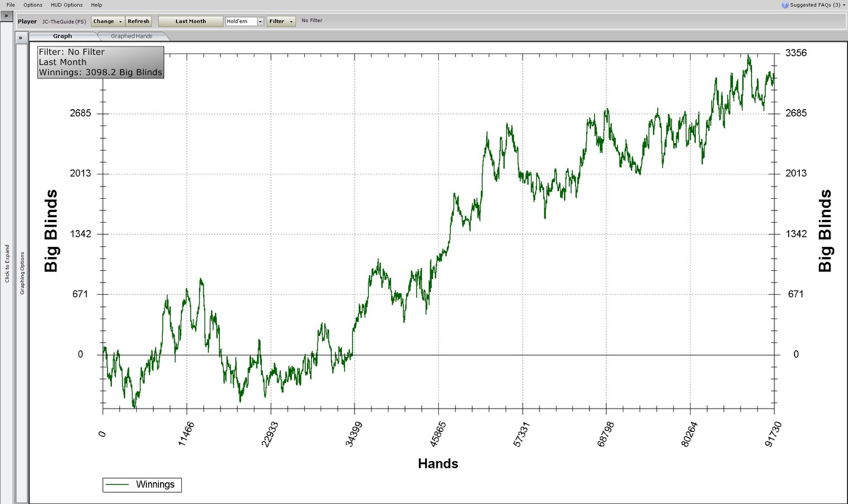Click the Graphing Options vertical strip
The height and width of the screenshot is (504, 848).
coord(22,273)
